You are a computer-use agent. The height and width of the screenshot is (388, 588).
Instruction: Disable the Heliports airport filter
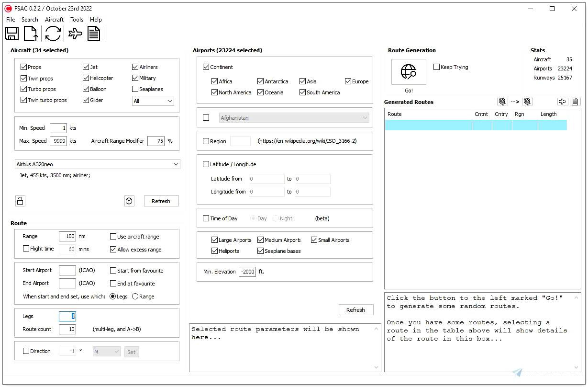click(x=214, y=251)
